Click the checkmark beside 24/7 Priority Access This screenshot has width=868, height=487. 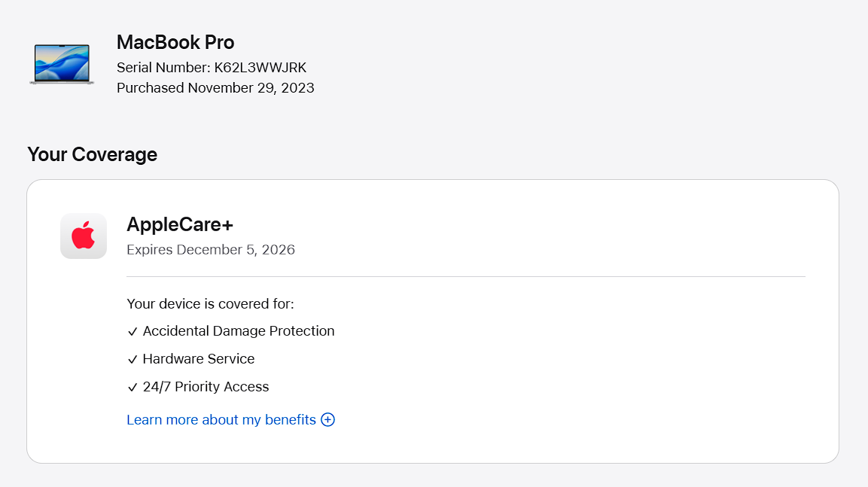click(132, 388)
